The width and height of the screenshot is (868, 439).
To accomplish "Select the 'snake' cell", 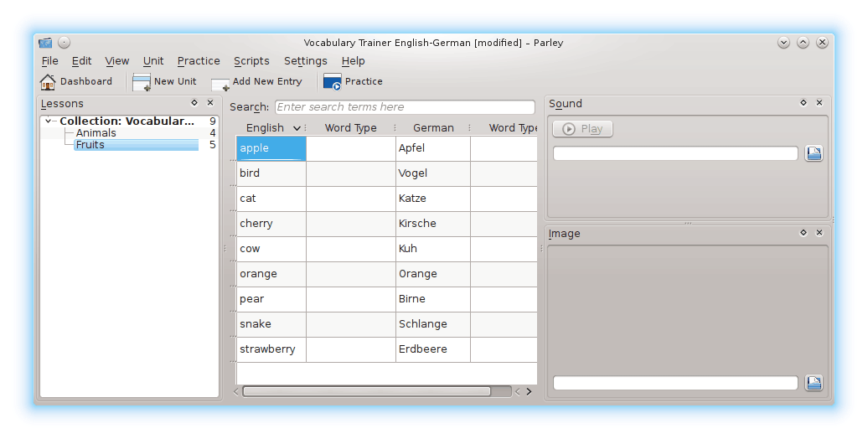I will 271,324.
